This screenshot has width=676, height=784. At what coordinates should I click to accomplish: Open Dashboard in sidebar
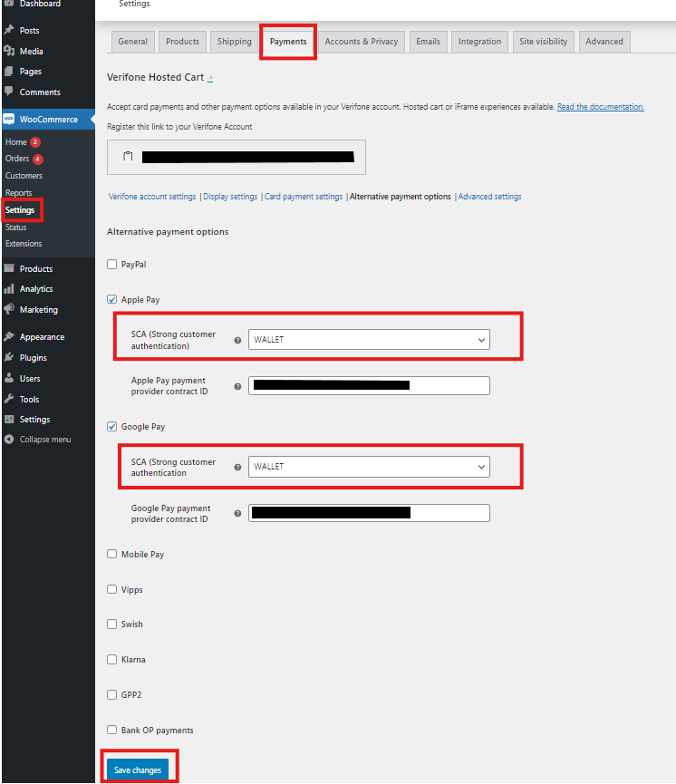pos(40,4)
